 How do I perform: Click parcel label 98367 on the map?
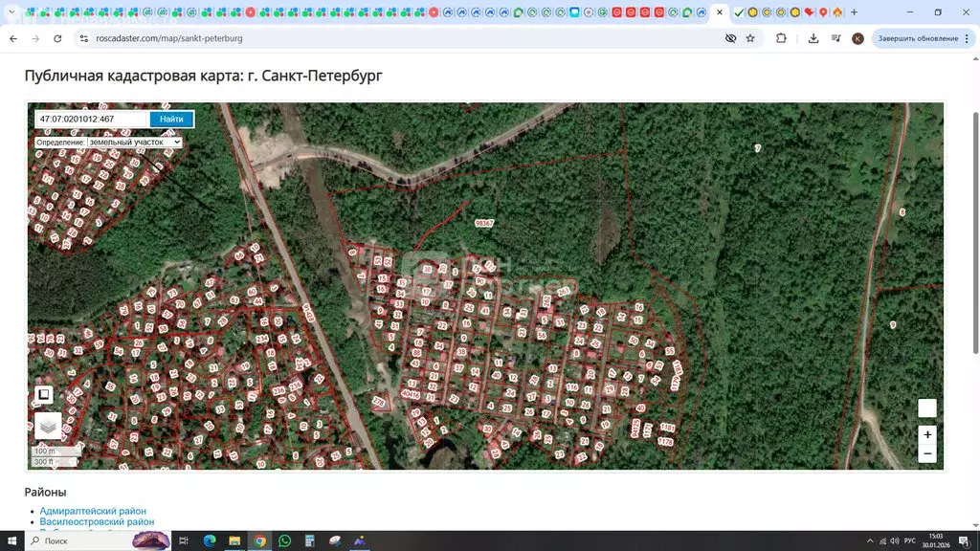(484, 223)
